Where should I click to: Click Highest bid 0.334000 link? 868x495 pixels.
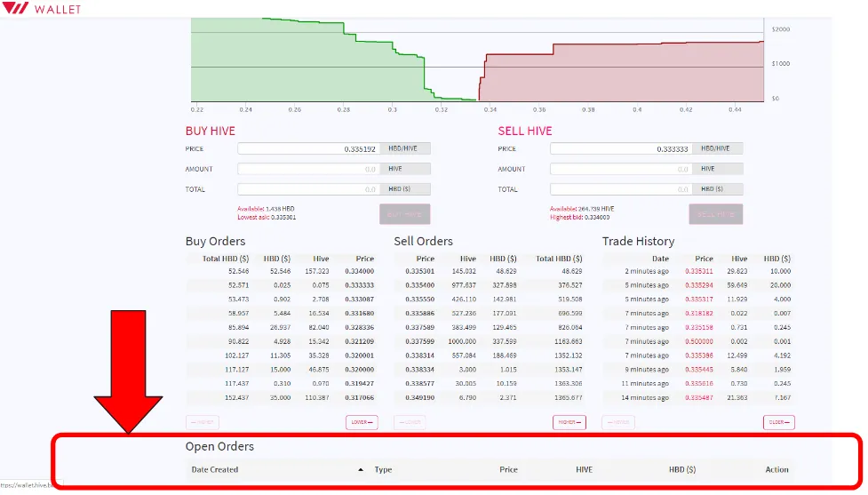[x=579, y=217]
